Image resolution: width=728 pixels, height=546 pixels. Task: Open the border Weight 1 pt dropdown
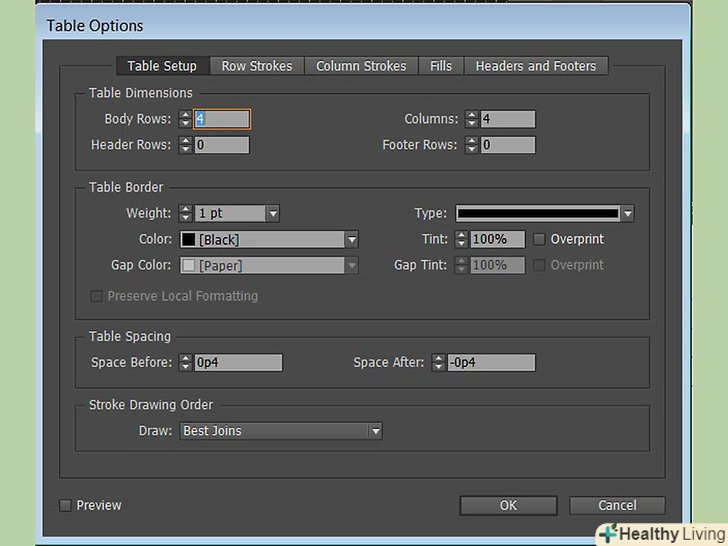(x=272, y=213)
